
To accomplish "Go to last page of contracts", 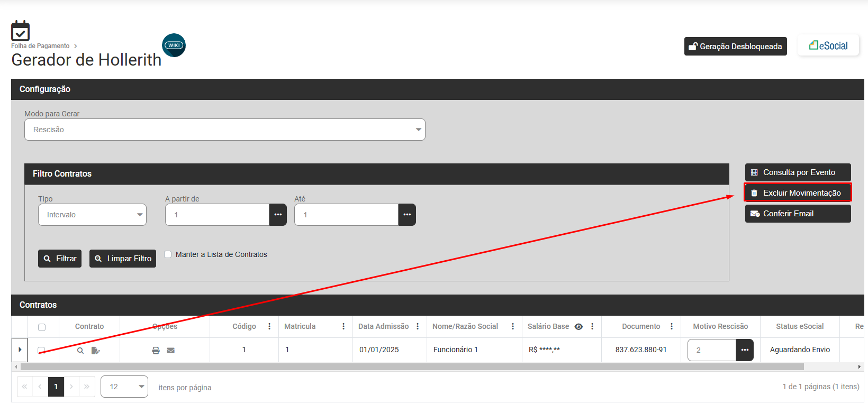I will click(x=87, y=387).
